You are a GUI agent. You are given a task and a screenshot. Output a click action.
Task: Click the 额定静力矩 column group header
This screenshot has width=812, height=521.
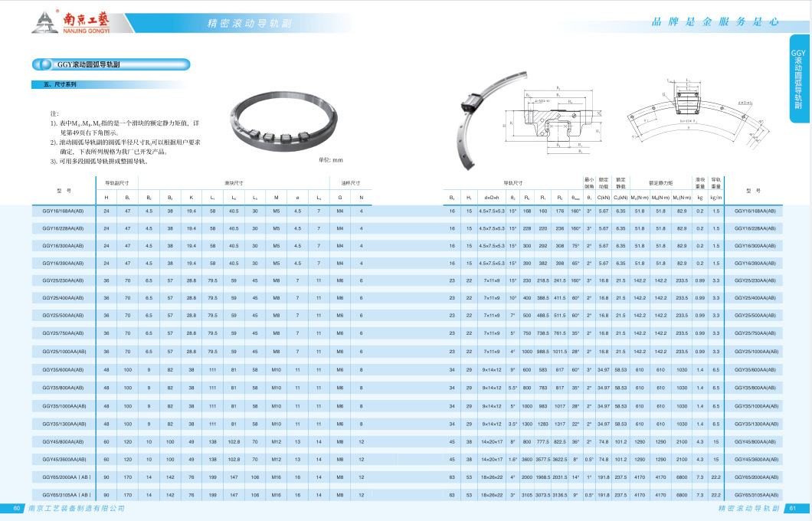pos(661,183)
